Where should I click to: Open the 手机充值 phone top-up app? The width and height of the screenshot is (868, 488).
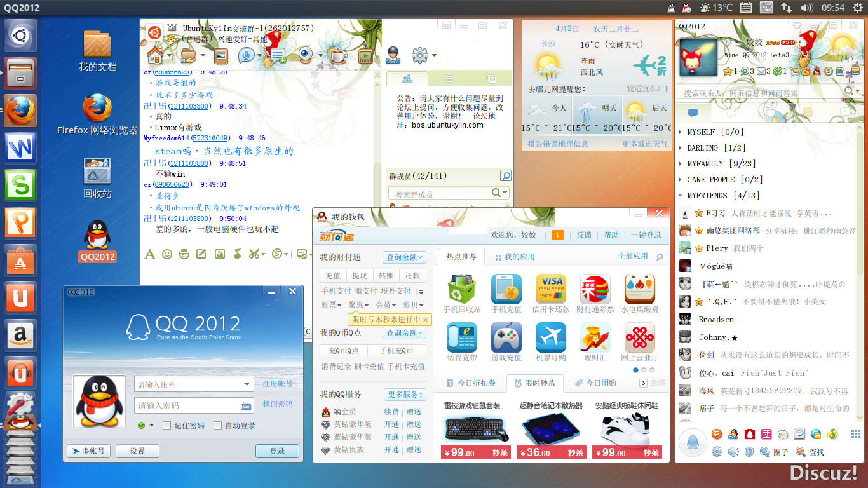[x=506, y=289]
